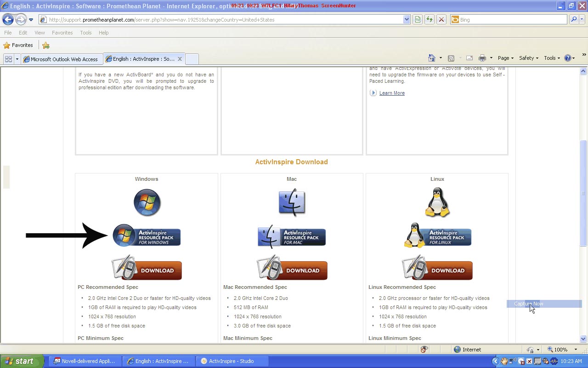
Task: Open the Favorites center button
Action: pyautogui.click(x=18, y=45)
